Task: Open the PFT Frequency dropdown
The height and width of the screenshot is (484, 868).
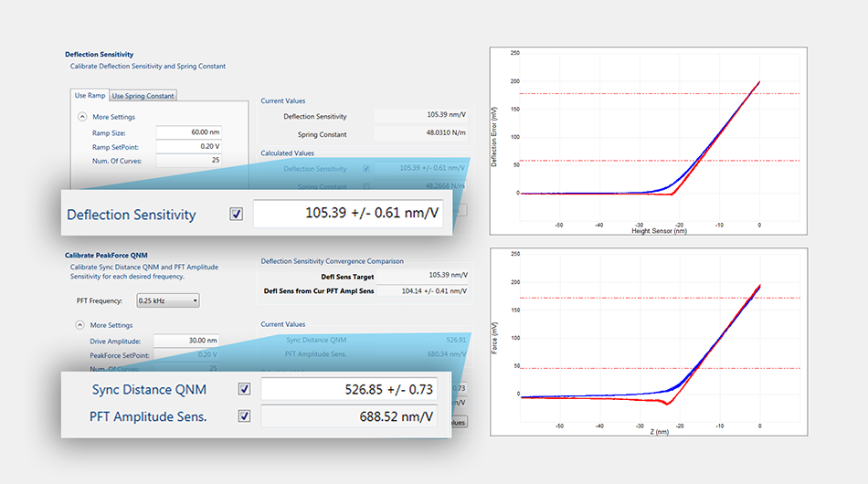Action: coord(166,300)
